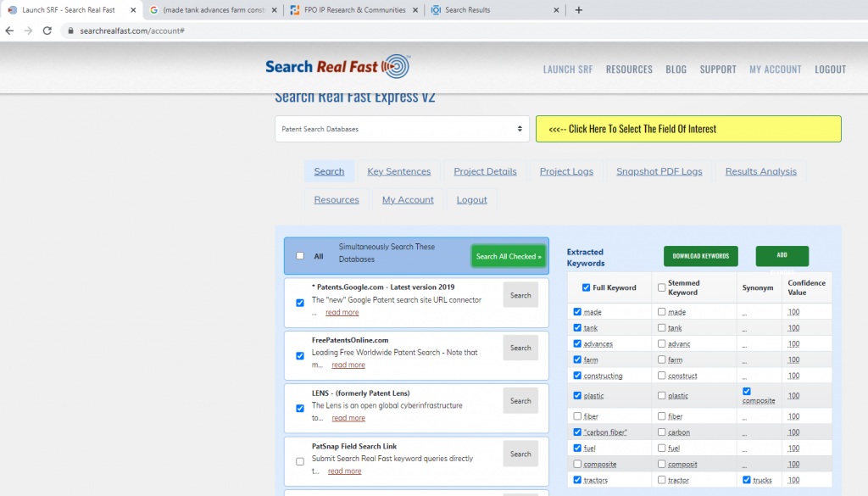This screenshot has height=496, width=868.
Task: Switch to FPO IP Research & Communities tab
Action: 354,10
